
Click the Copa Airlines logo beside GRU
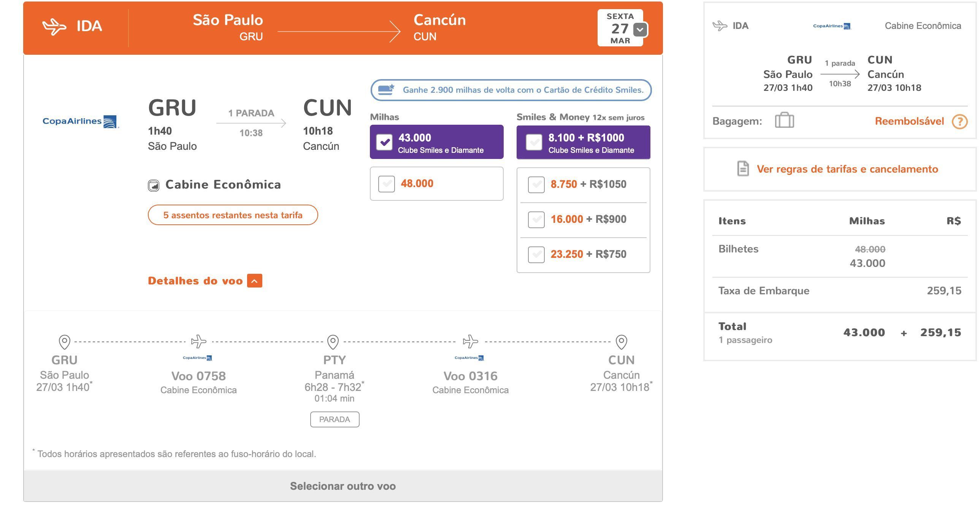point(81,121)
